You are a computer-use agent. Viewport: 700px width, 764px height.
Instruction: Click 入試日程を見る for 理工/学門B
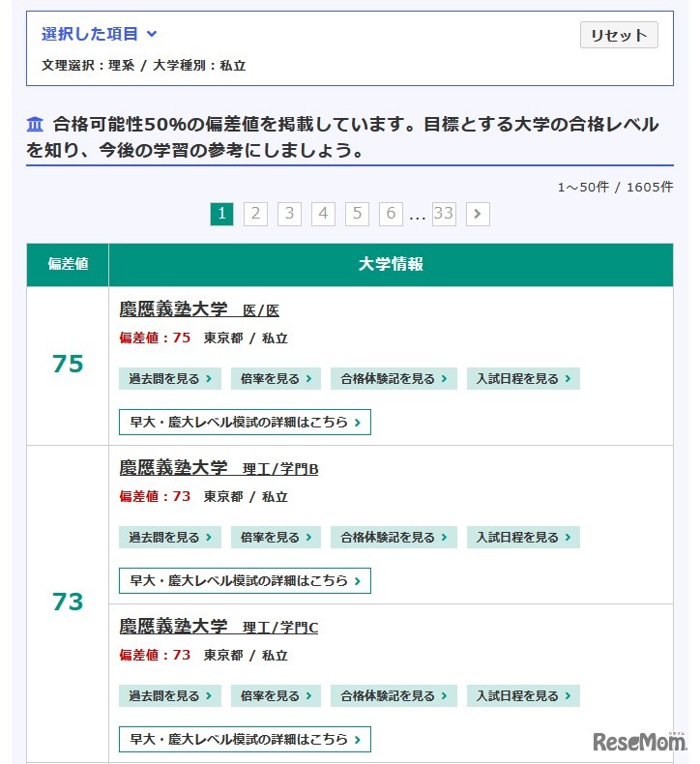523,537
